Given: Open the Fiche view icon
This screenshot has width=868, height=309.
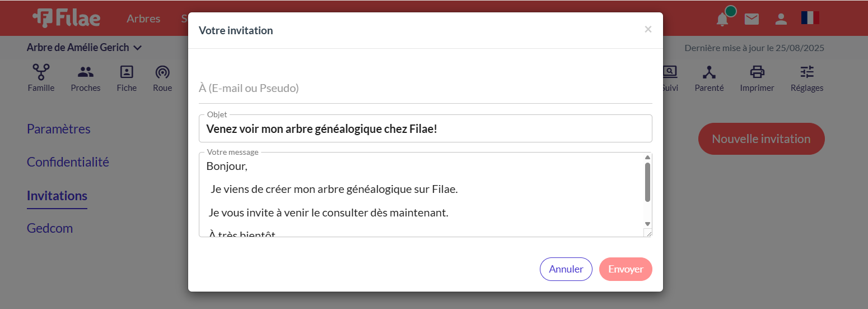Looking at the screenshot, I should [x=127, y=78].
